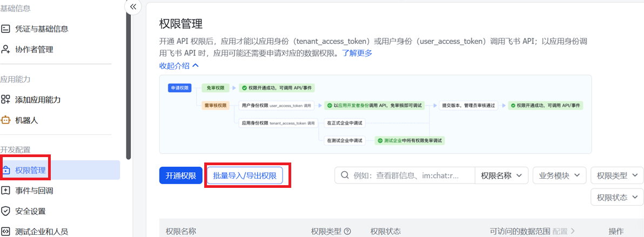The image size is (644, 237).
Task: Select 权限管理 in the sidebar menu
Action: 60,170
